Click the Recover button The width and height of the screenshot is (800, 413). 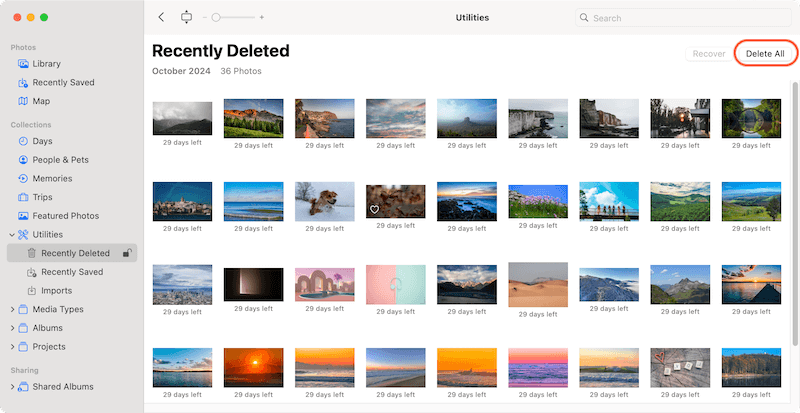click(709, 54)
